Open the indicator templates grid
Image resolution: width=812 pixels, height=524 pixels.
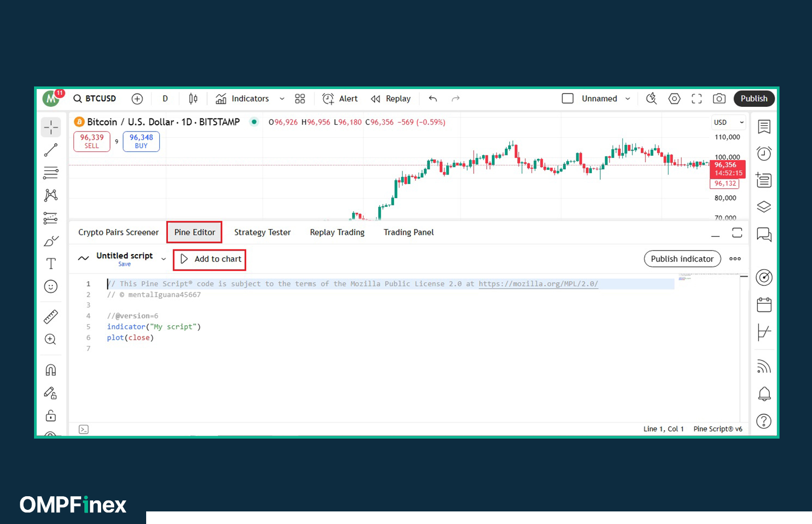[300, 99]
